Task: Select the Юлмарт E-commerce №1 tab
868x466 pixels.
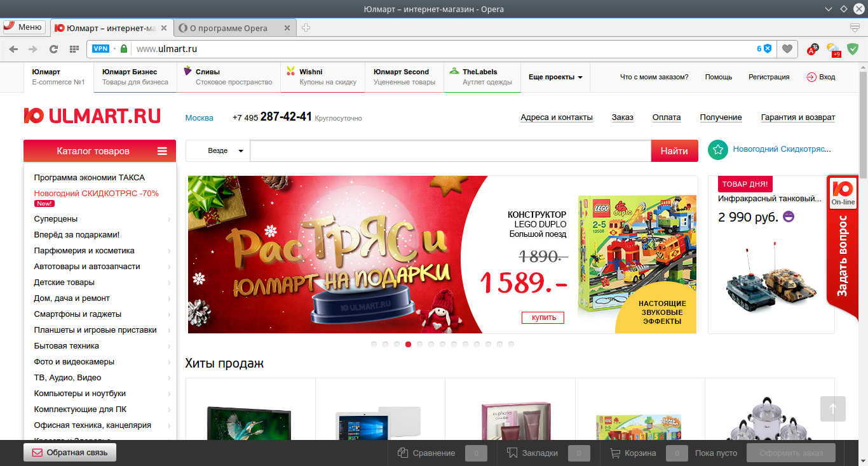Action: pos(58,77)
